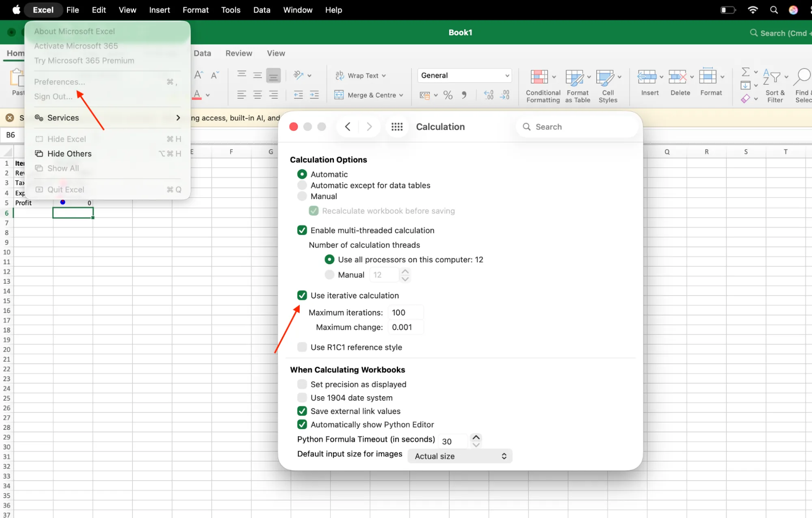Image resolution: width=812 pixels, height=518 pixels.
Task: Select Automatic except for data tables
Action: [302, 185]
